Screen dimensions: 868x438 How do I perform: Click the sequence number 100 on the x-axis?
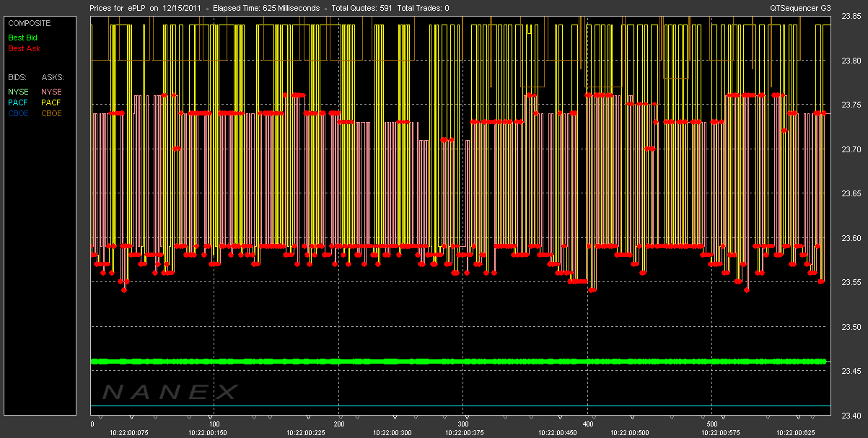coord(214,424)
